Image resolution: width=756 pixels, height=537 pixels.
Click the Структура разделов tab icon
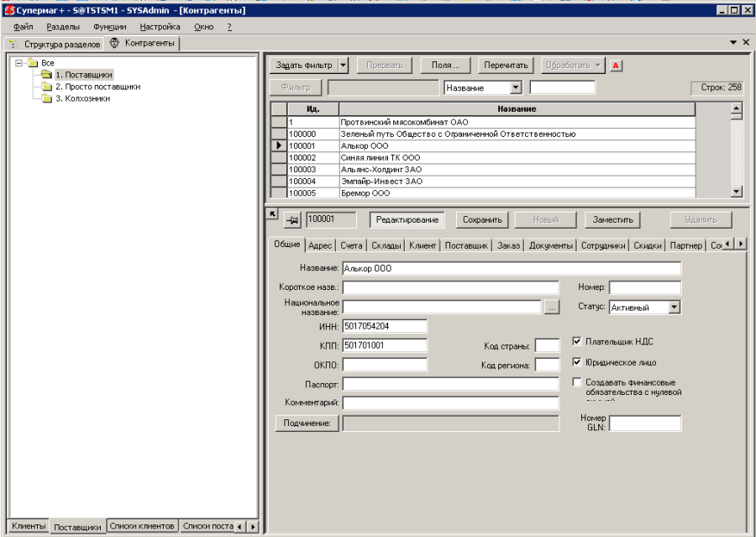(14, 44)
